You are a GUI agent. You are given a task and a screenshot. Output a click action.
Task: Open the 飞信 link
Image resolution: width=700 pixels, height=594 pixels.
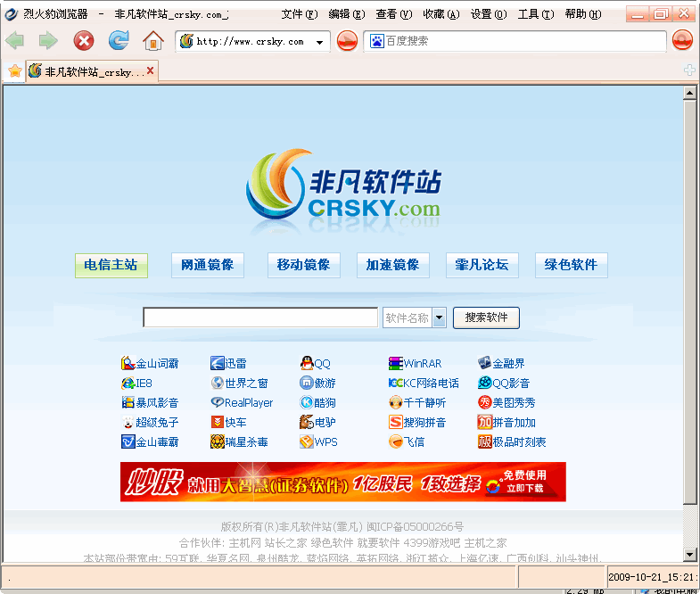point(414,442)
